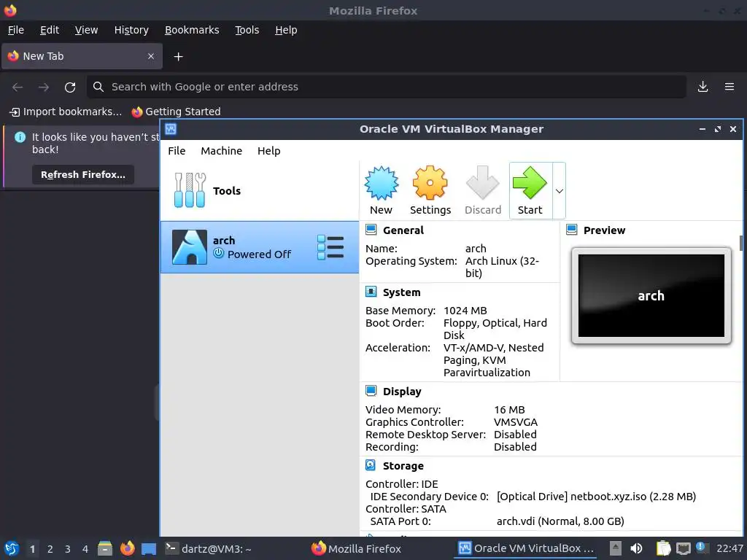Open file manager from taskbar

pos(105,548)
